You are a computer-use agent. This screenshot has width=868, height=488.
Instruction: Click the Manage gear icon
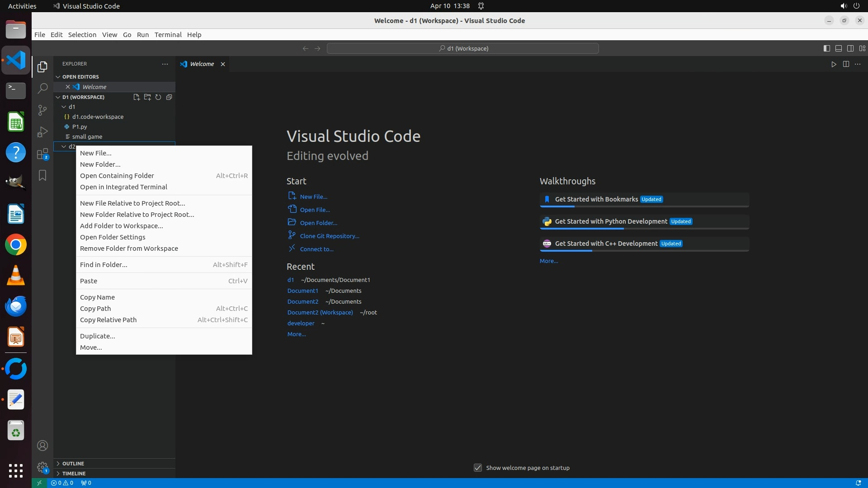click(x=42, y=467)
